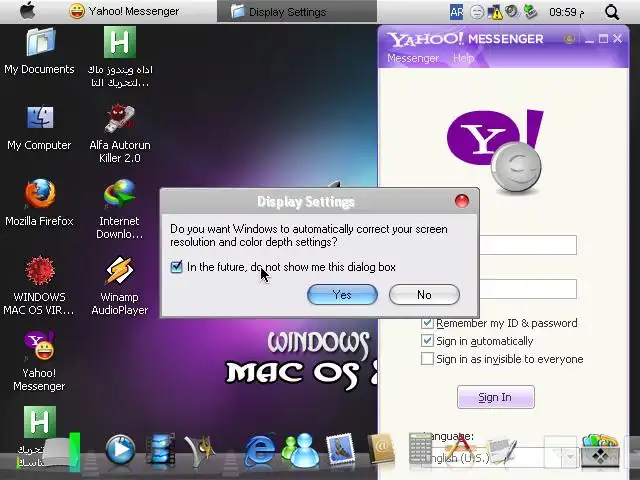
Task: Click the round gold button in Yahoo Messenger title bar
Action: point(569,39)
